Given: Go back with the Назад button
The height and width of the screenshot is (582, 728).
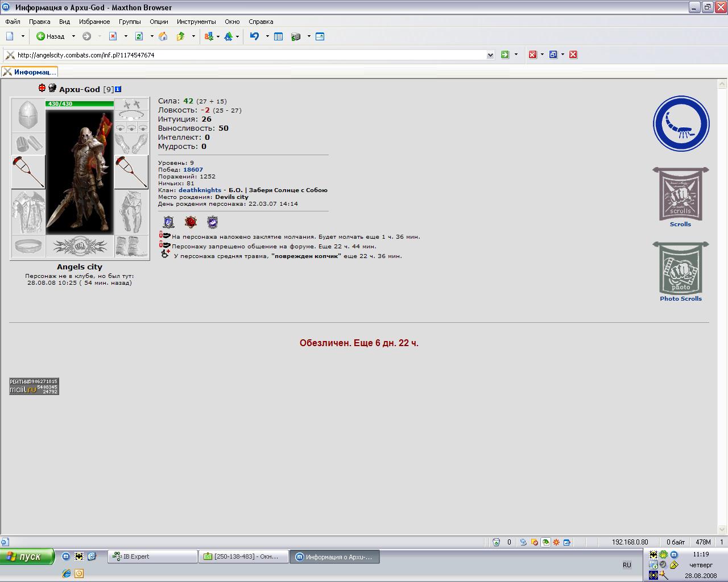Looking at the screenshot, I should (51, 36).
